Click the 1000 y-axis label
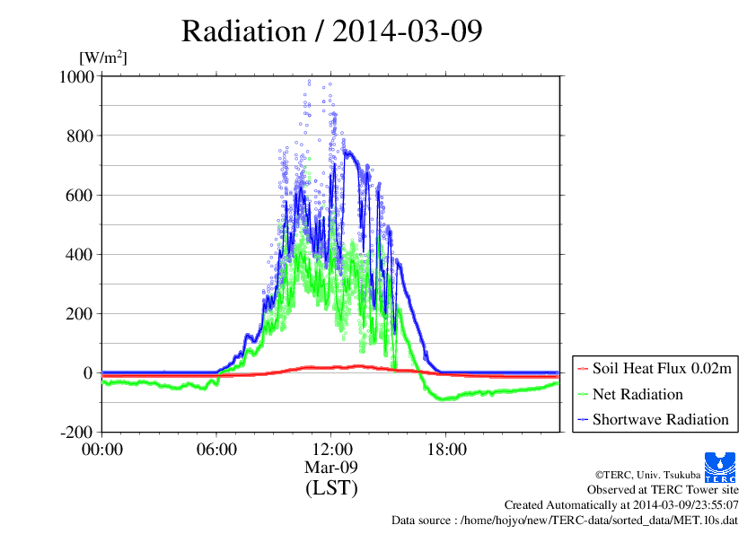756x534 pixels. coord(76,76)
